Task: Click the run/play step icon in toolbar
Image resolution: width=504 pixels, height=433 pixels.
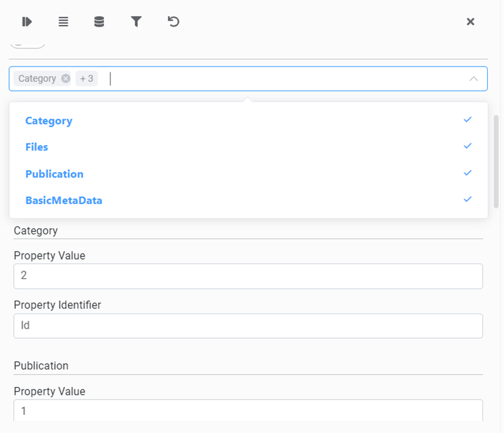Action: pyautogui.click(x=27, y=22)
